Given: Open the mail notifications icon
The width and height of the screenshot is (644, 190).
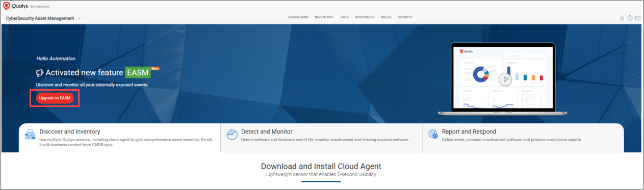Looking at the screenshot, I should tap(637, 18).
